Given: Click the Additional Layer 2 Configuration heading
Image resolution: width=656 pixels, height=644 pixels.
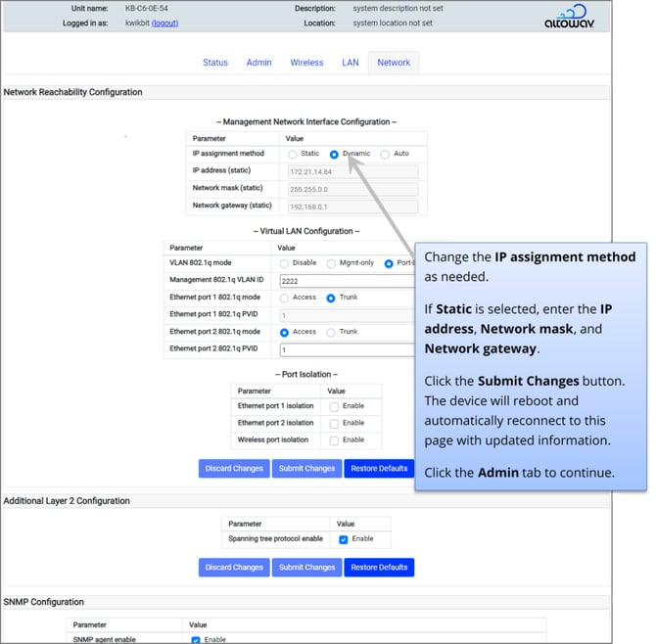Looking at the screenshot, I should point(67,500).
